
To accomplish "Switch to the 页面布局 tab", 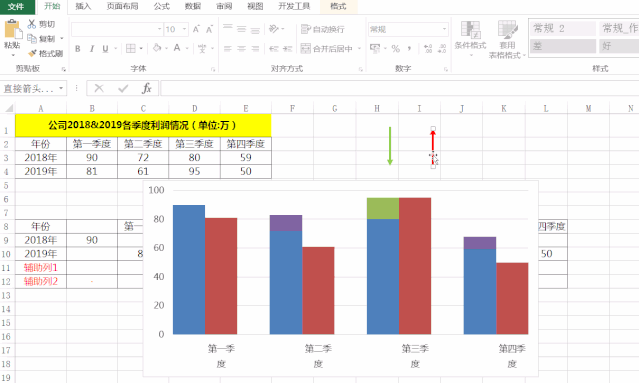I will click(122, 6).
